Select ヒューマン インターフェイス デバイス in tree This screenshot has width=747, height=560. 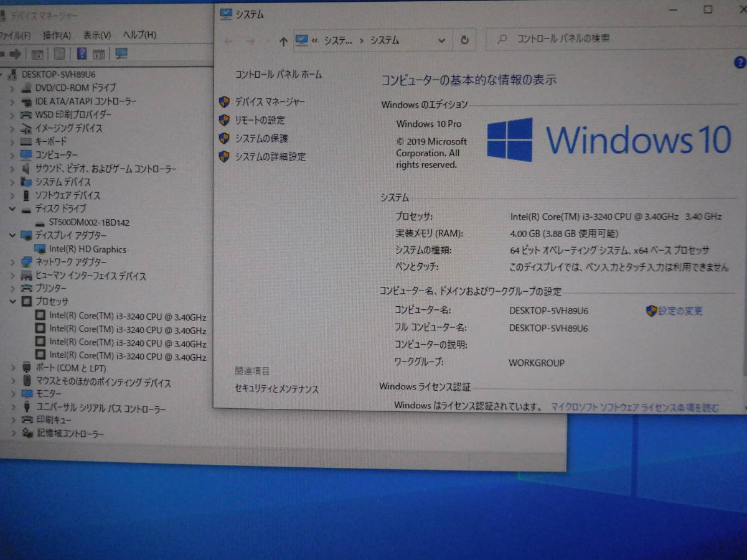click(x=91, y=276)
